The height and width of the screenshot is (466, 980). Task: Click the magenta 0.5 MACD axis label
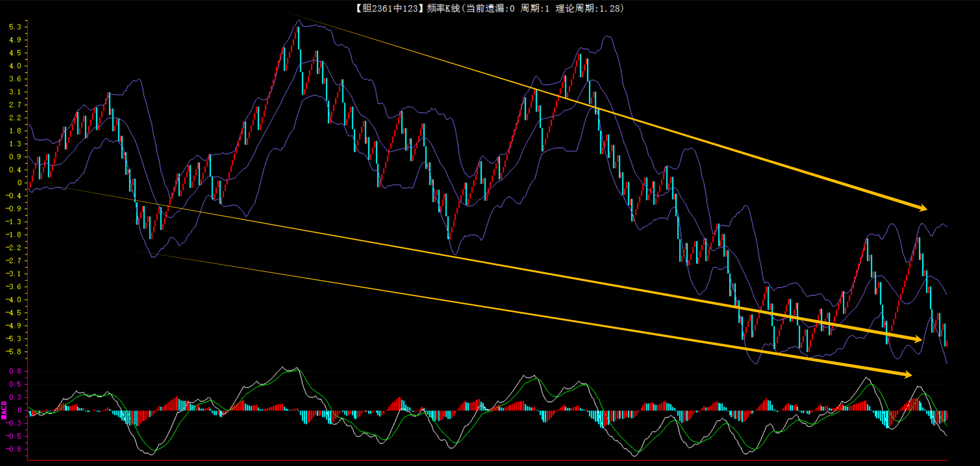coord(15,384)
